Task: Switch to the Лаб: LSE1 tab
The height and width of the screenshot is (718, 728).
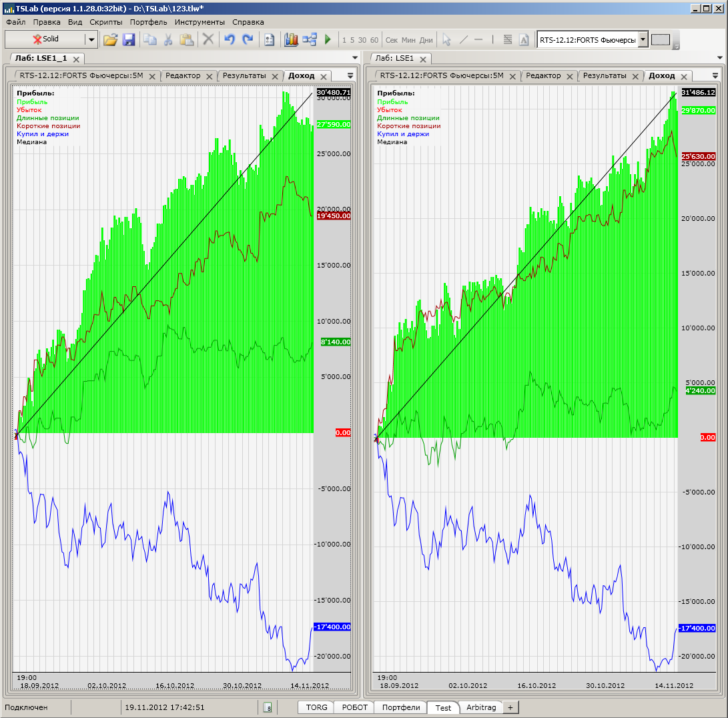Action: click(x=394, y=58)
